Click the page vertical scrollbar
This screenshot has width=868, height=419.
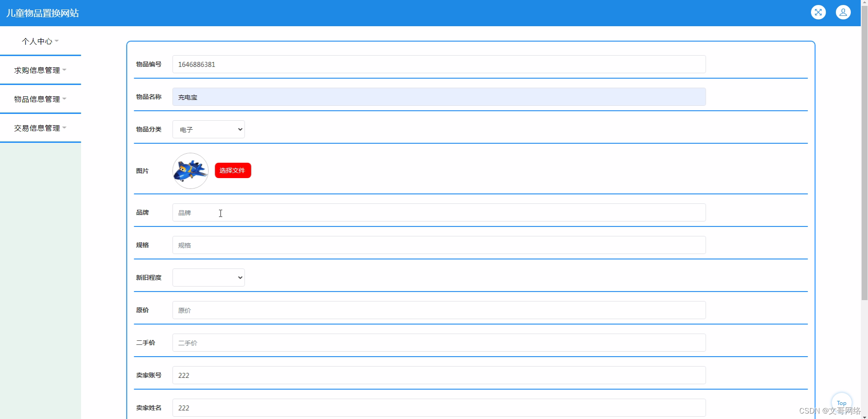pyautogui.click(x=864, y=154)
